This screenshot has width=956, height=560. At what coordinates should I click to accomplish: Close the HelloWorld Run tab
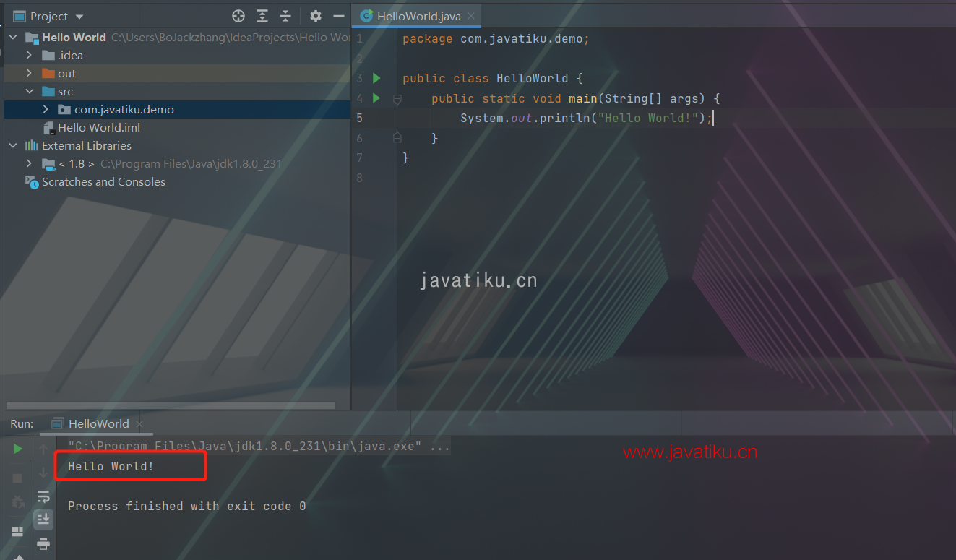coord(140,423)
